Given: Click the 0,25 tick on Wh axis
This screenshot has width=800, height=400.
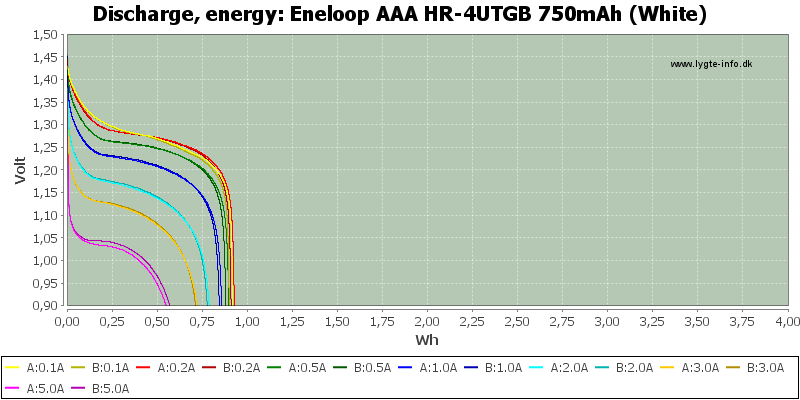Looking at the screenshot, I should [x=112, y=320].
